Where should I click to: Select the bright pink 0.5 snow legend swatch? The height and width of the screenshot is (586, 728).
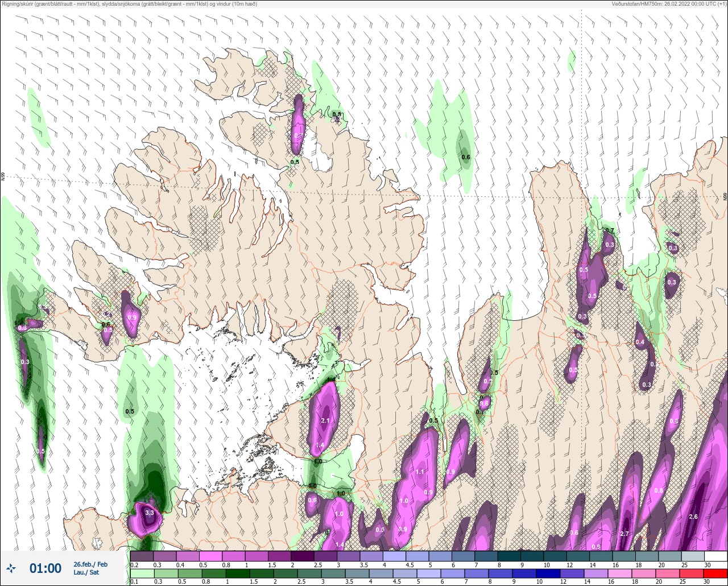210,556
